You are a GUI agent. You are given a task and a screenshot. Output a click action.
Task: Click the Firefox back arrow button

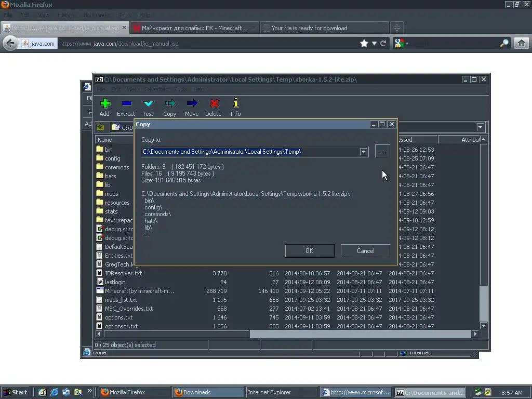(10, 44)
